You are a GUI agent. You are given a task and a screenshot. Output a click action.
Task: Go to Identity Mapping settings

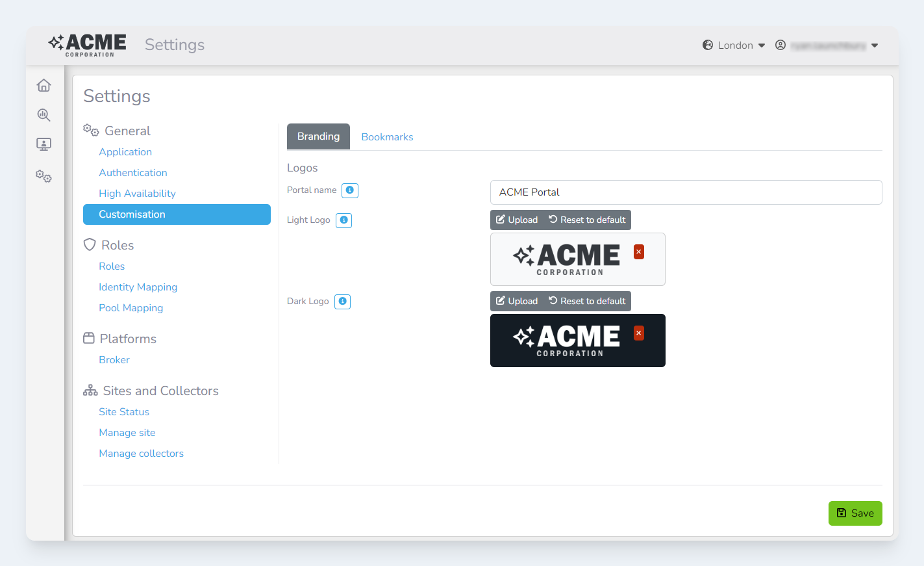[x=138, y=287]
